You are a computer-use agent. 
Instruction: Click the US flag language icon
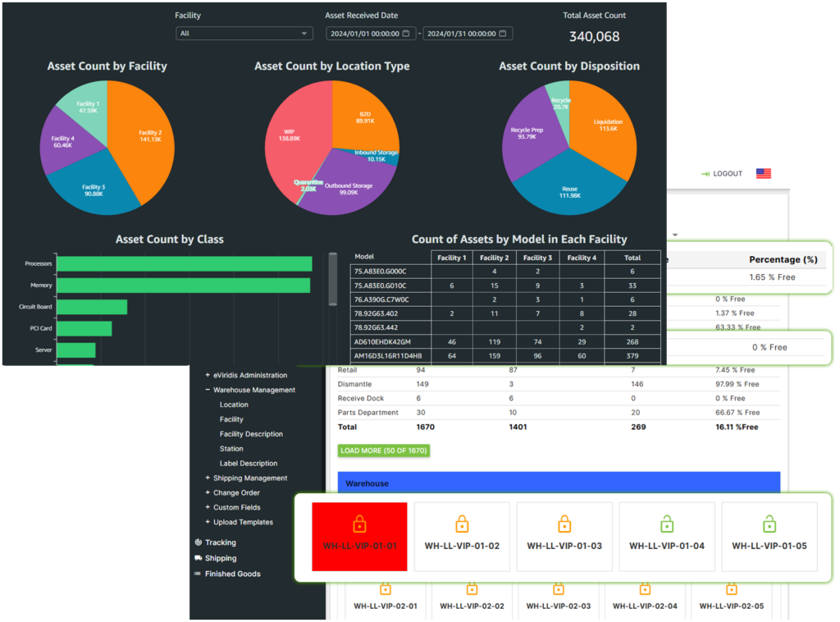[764, 173]
